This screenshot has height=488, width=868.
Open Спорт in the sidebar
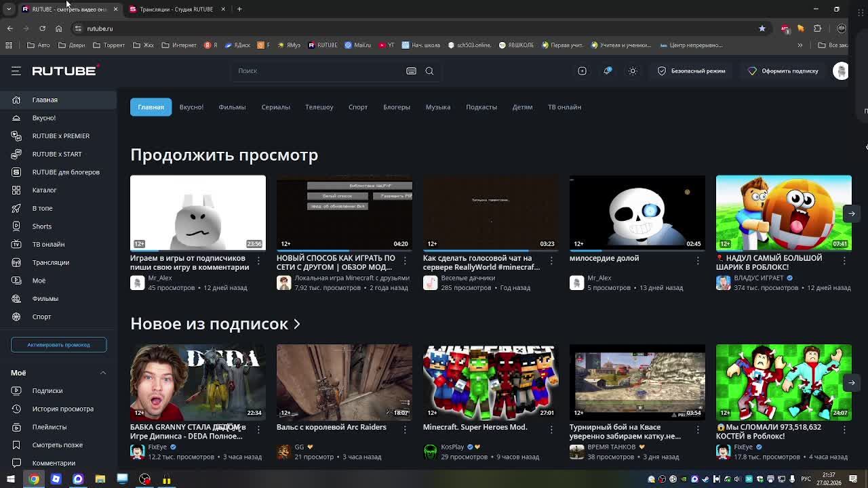[58, 317]
